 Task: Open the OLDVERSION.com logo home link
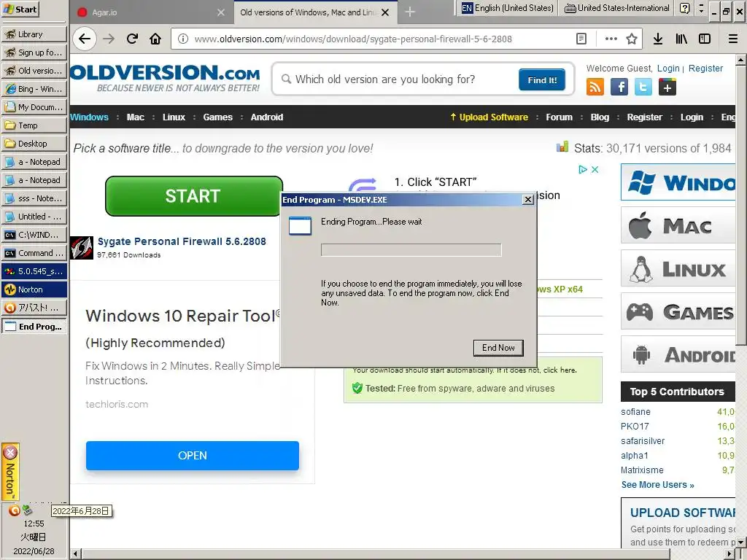tap(166, 79)
